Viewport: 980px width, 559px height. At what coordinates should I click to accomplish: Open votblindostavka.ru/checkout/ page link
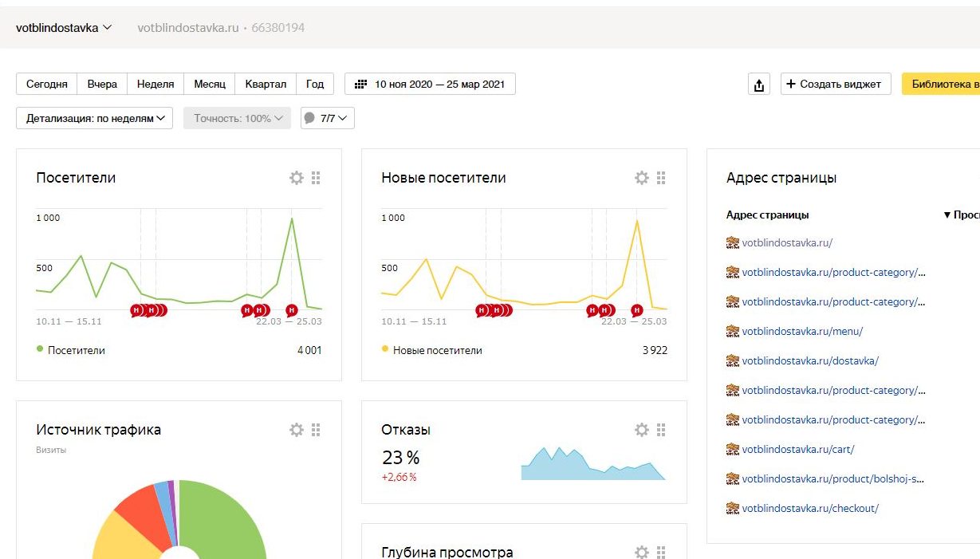tap(810, 509)
